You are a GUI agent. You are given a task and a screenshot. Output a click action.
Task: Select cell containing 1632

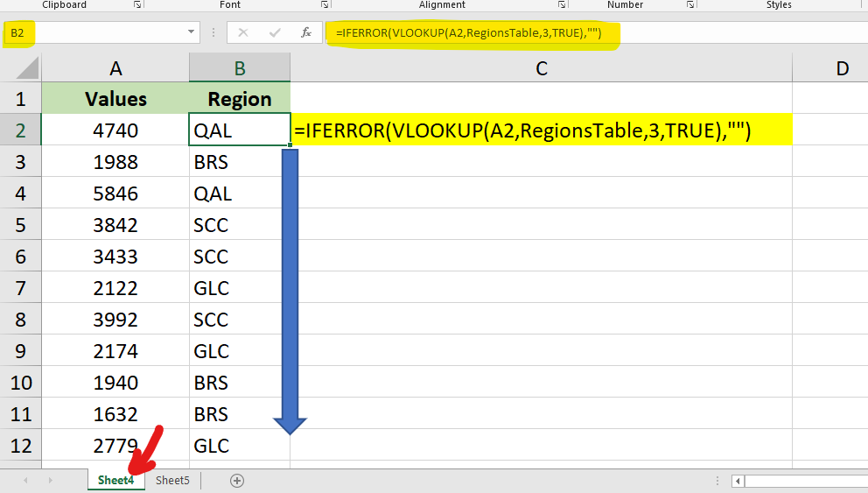tap(115, 414)
